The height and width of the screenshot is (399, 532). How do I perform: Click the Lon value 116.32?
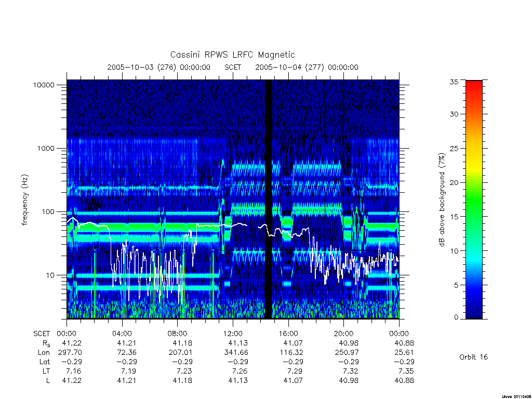coord(291,353)
